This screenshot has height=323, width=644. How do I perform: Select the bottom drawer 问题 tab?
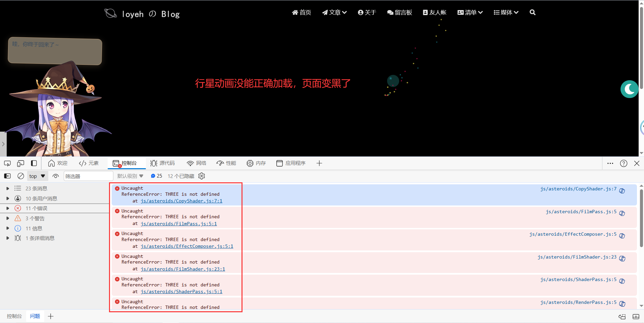[x=35, y=316]
